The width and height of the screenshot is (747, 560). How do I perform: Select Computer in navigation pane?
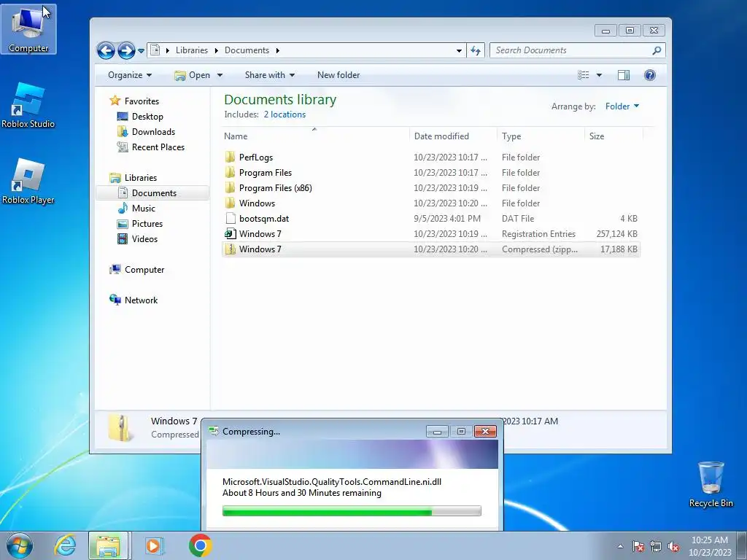[x=144, y=270]
